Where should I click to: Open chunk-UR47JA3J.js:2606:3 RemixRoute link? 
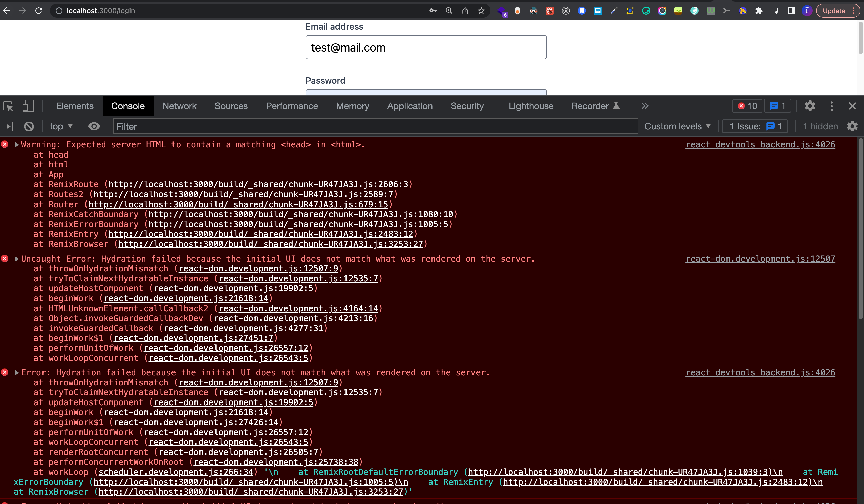[x=258, y=184]
